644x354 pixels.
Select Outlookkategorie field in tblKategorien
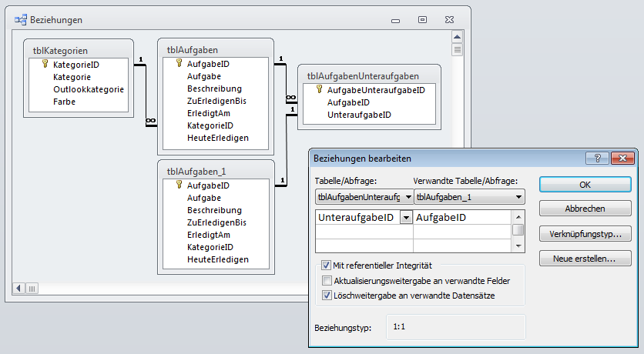pos(88,89)
